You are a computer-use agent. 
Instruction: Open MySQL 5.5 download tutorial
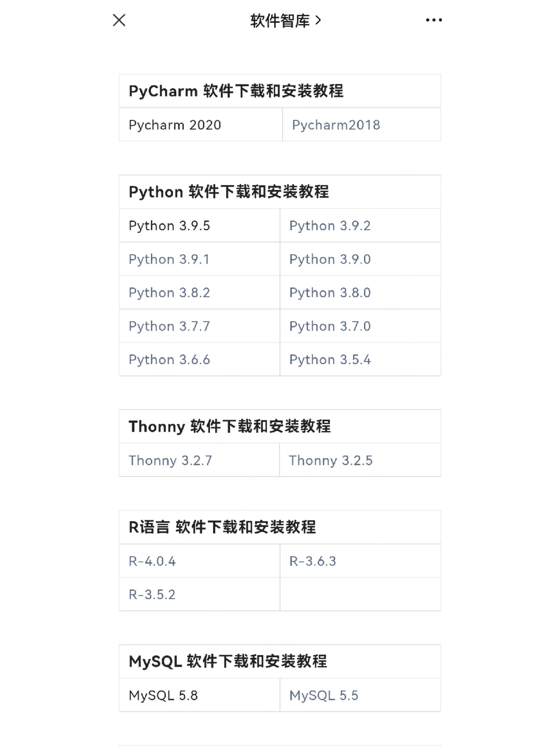coord(324,695)
